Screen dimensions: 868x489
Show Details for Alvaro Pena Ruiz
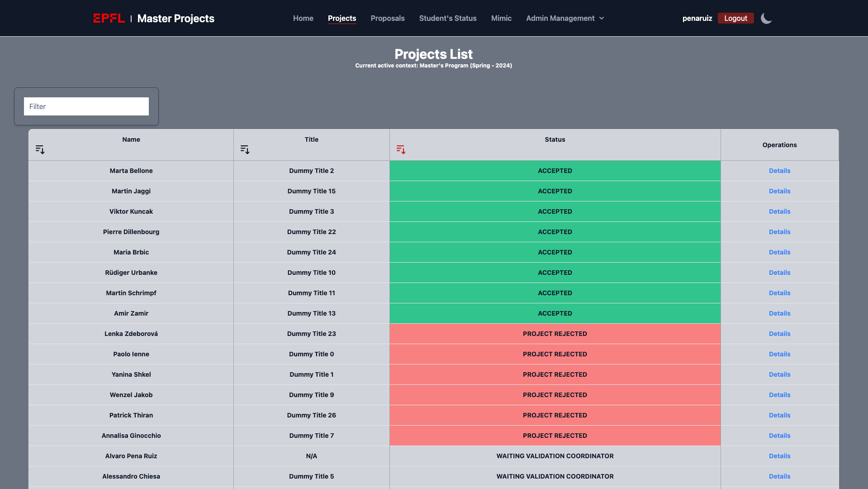click(x=779, y=456)
